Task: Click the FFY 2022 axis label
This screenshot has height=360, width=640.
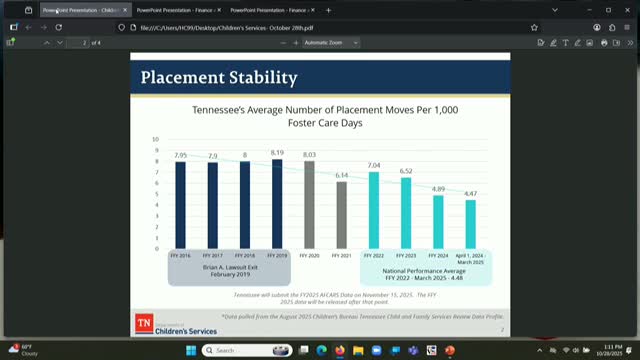Action: [374, 256]
